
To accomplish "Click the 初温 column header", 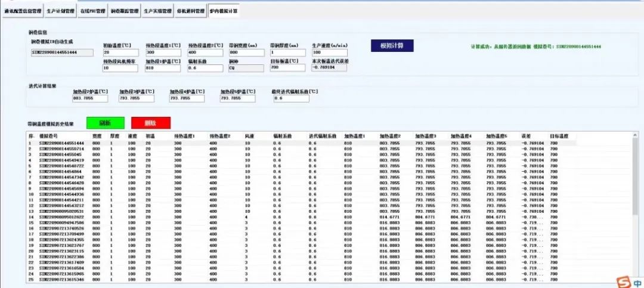I will (x=150, y=136).
